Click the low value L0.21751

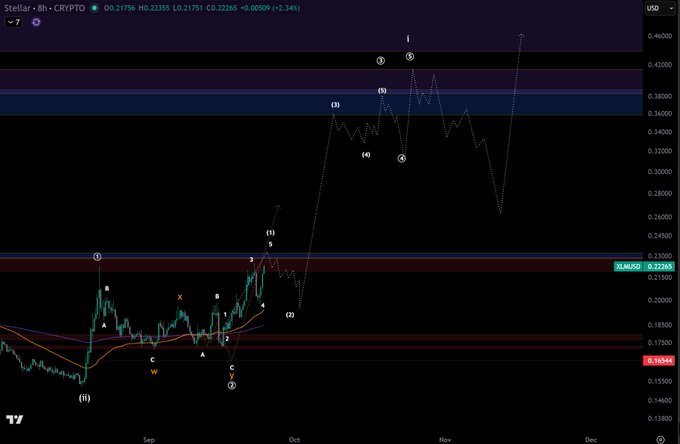pos(188,8)
